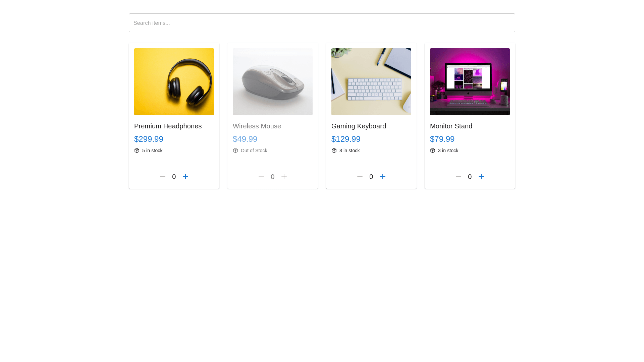Click the search items input field
Image resolution: width=644 pixels, height=362 pixels.
(322, 22)
